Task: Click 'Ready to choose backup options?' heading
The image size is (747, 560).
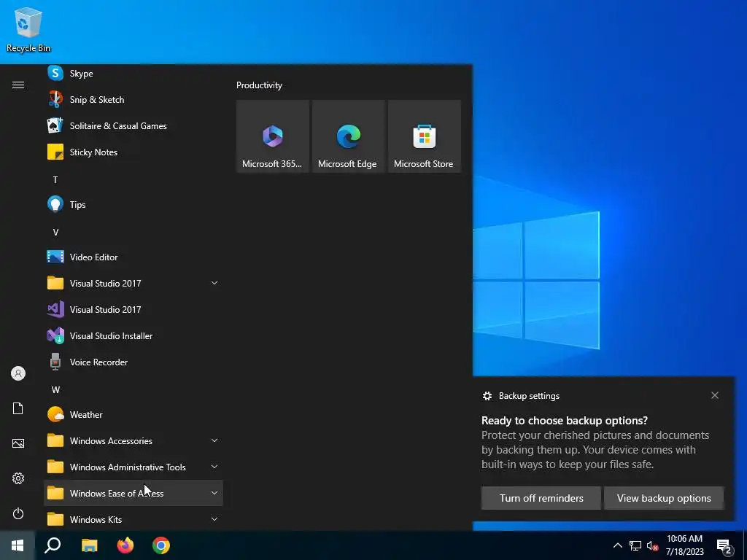Action: (565, 421)
